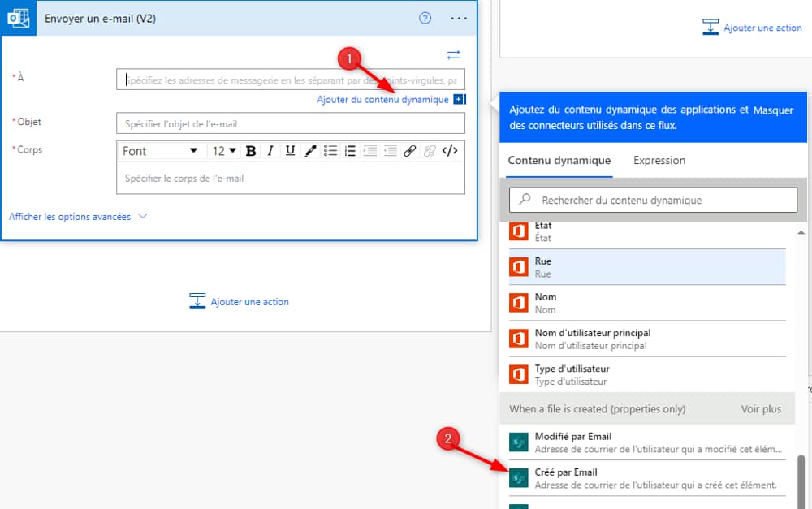
Task: Select the Nom dynamic content item
Action: pyautogui.click(x=647, y=303)
